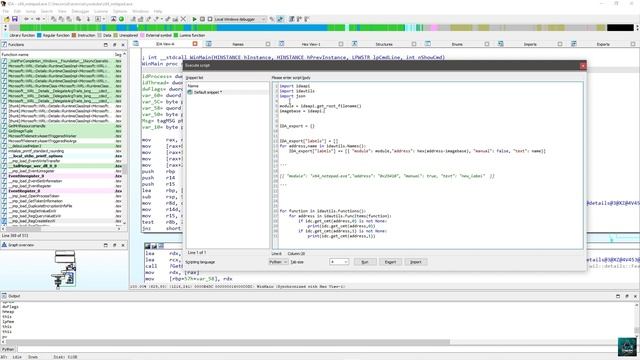
Task: Open the Help menu
Action: 158,11
